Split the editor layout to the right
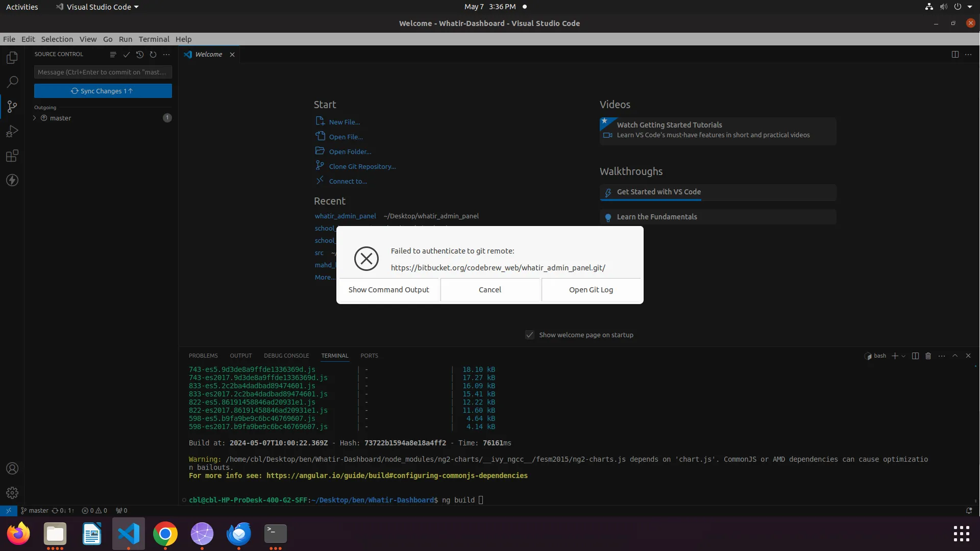Image resolution: width=980 pixels, height=551 pixels. [955, 54]
